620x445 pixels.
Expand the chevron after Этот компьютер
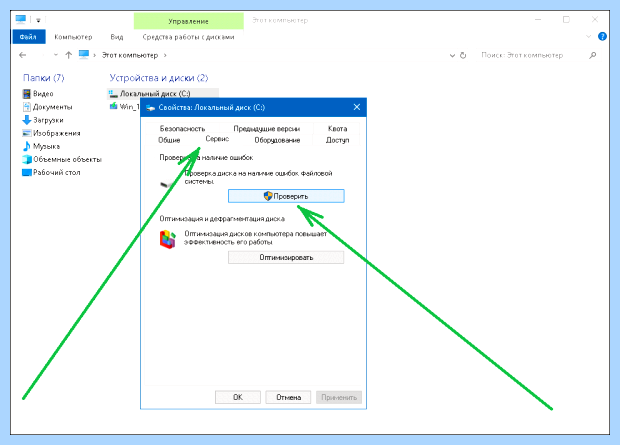click(165, 55)
